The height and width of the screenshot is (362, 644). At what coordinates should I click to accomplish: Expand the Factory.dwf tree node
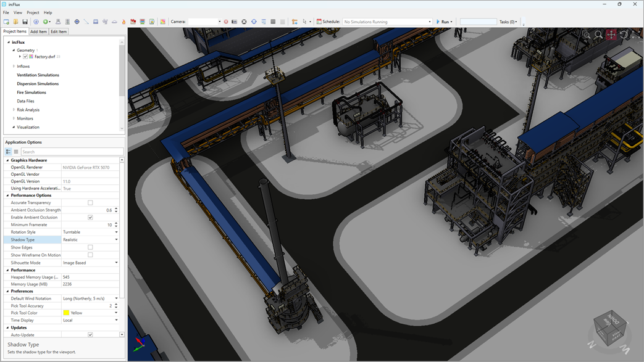click(x=20, y=57)
